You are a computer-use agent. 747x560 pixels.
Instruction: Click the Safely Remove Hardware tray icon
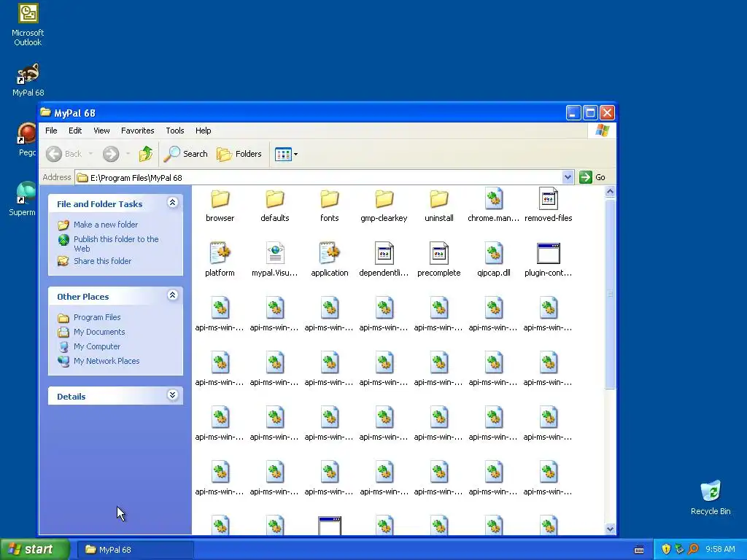pos(679,549)
